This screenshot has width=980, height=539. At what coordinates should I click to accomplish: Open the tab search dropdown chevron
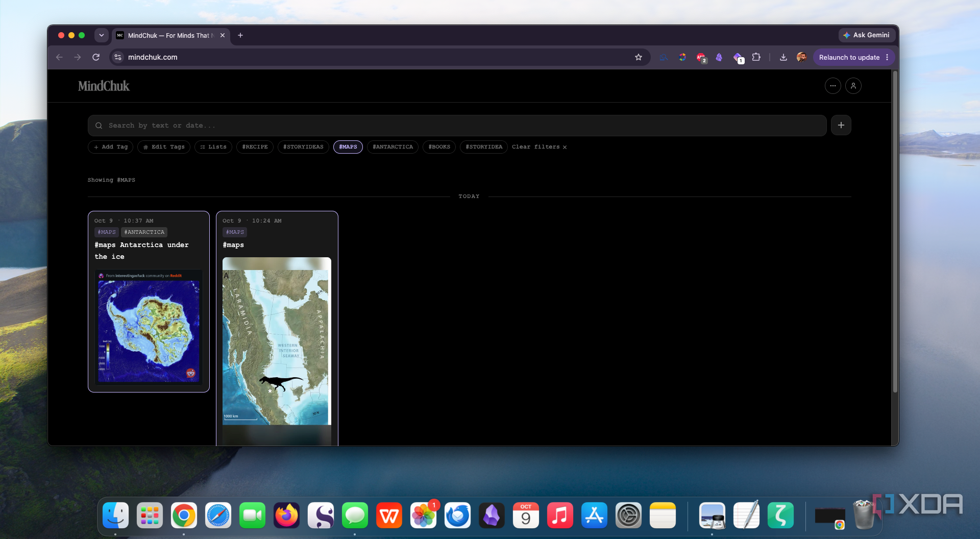[102, 35]
